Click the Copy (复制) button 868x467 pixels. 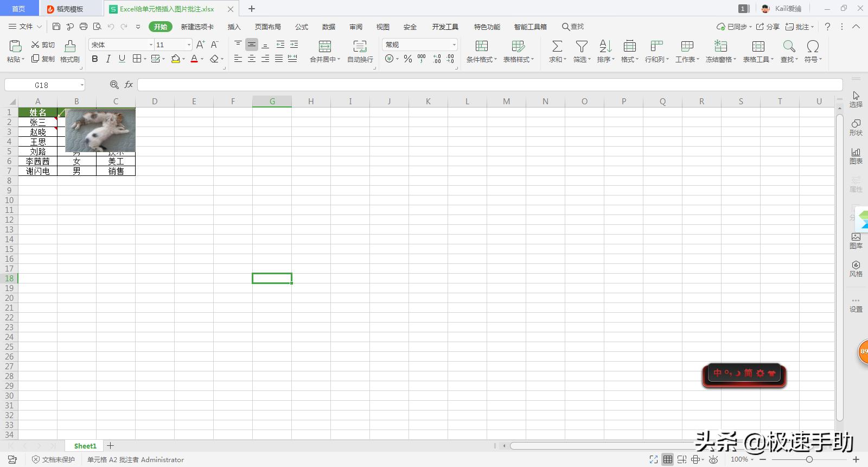click(43, 59)
